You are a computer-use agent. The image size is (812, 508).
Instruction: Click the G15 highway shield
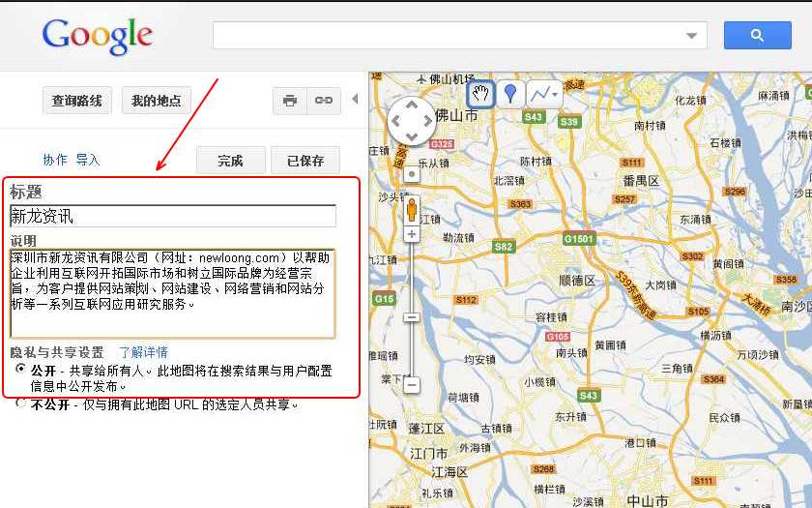click(384, 299)
